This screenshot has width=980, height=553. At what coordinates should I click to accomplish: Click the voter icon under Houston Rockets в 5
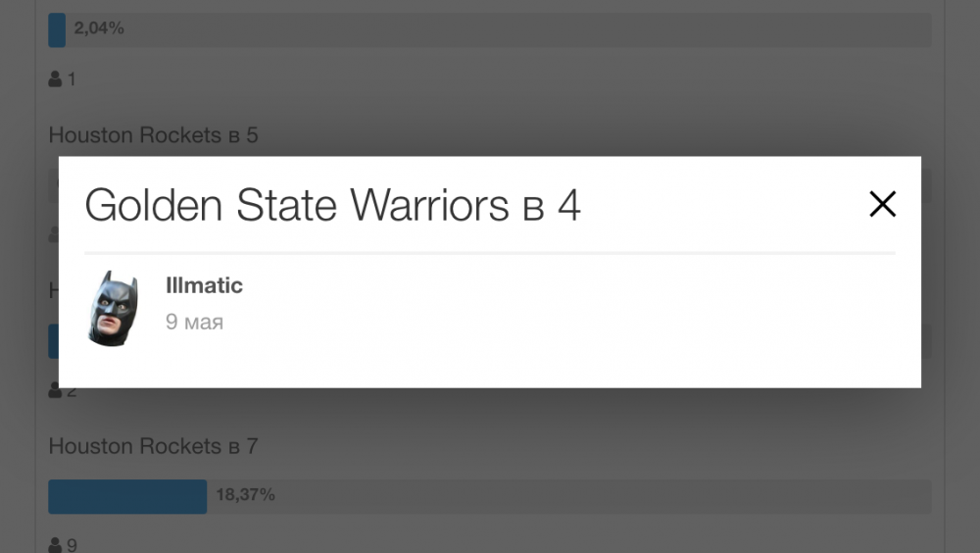[x=53, y=234]
